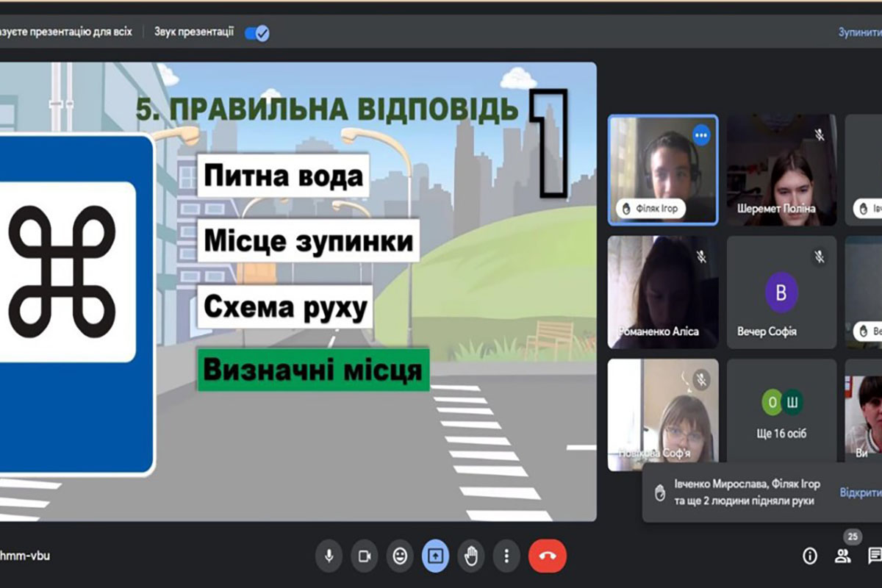
Task: Open the three-dot more options menu
Action: pos(506,556)
